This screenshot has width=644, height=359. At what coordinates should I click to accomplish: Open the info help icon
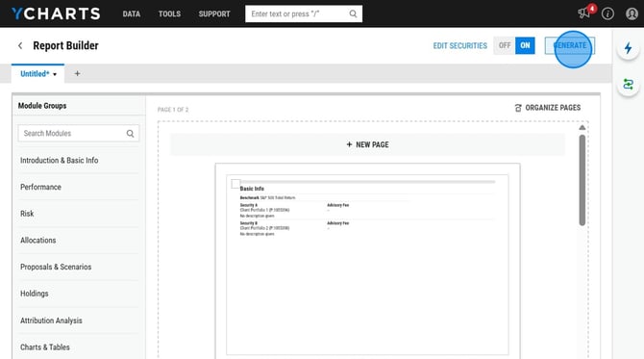[x=607, y=13]
